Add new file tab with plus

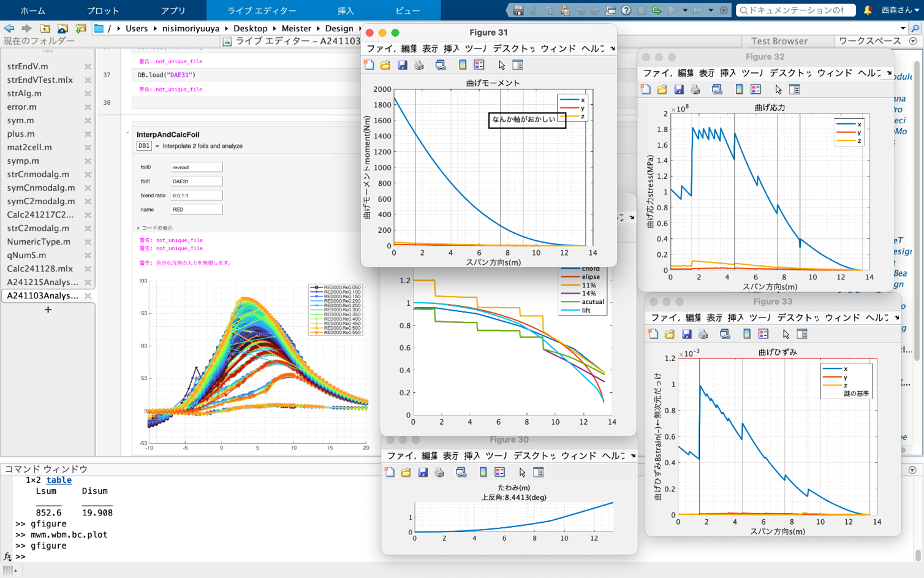click(x=48, y=310)
